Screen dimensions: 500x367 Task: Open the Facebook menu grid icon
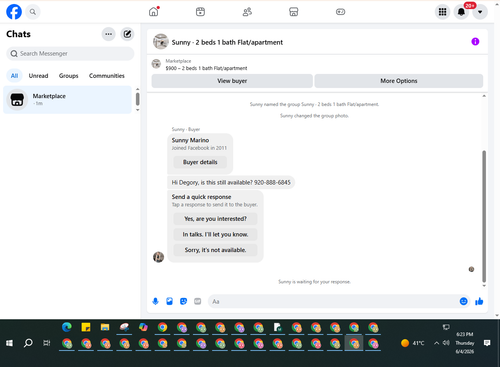point(442,12)
